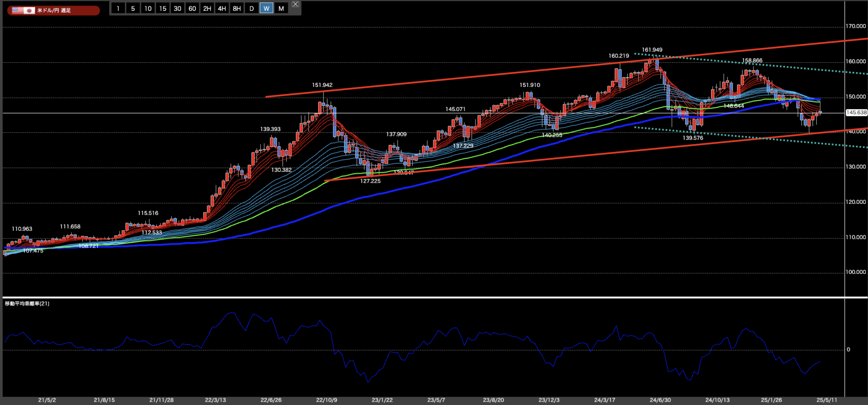
Task: Click the 21/5/2 date axis label
Action: point(47,400)
